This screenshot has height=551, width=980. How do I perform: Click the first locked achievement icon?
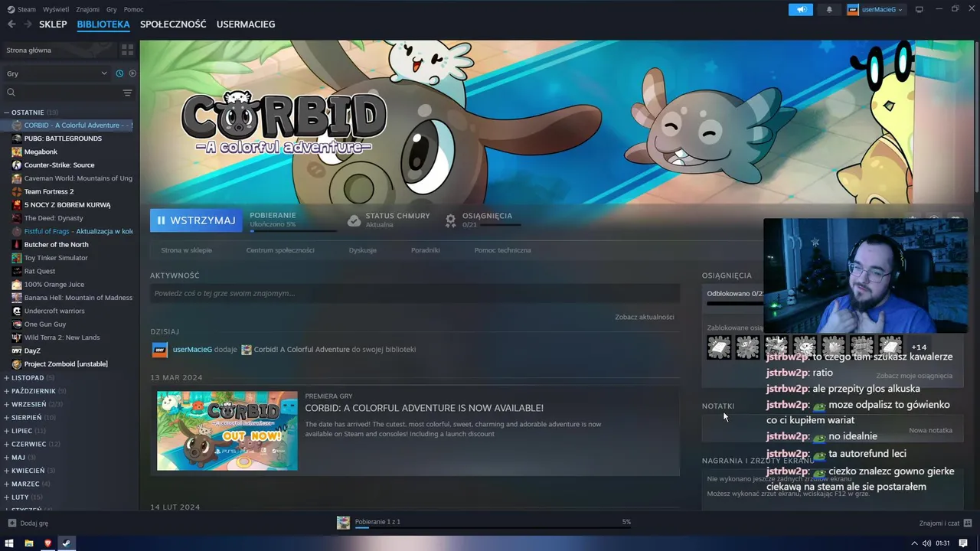click(x=719, y=347)
